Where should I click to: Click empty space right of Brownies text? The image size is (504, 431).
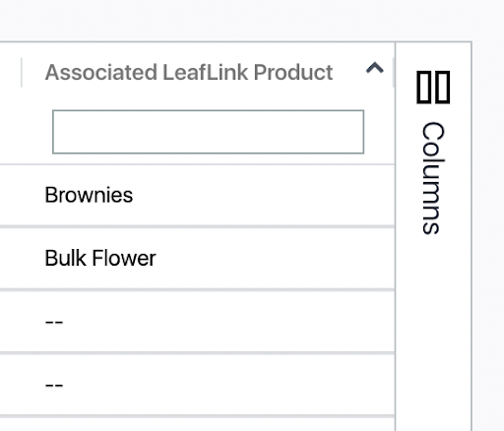click(x=263, y=195)
